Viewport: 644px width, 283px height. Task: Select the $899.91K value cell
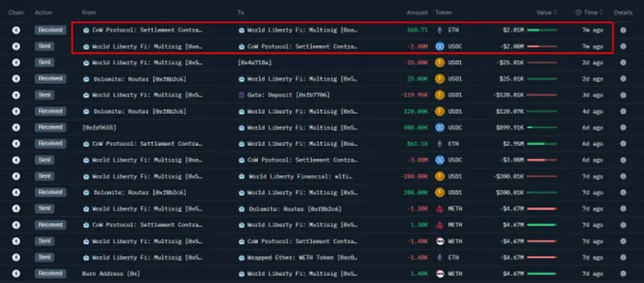(510, 128)
